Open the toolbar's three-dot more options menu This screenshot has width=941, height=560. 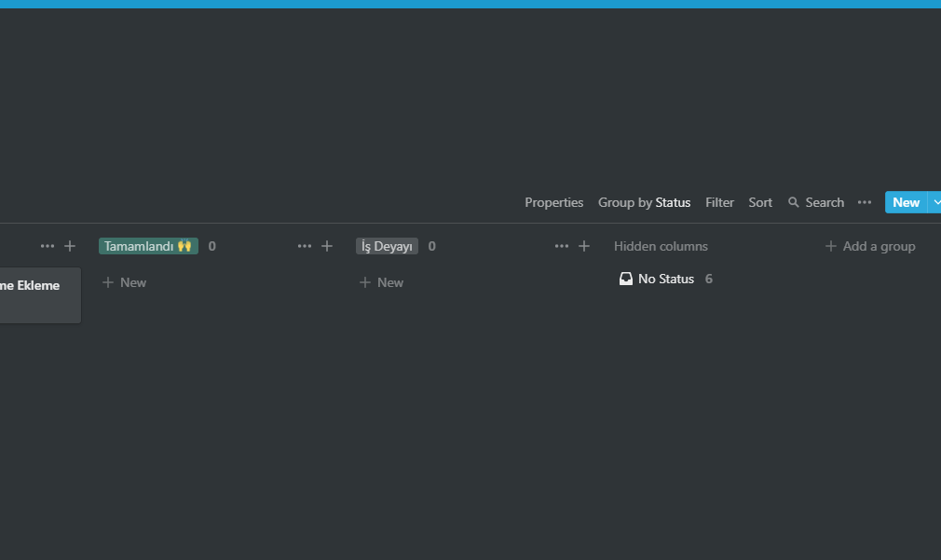[x=865, y=202]
